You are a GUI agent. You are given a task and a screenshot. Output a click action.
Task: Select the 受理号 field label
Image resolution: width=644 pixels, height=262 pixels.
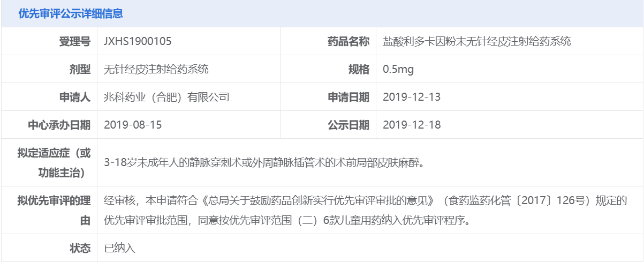(75, 41)
